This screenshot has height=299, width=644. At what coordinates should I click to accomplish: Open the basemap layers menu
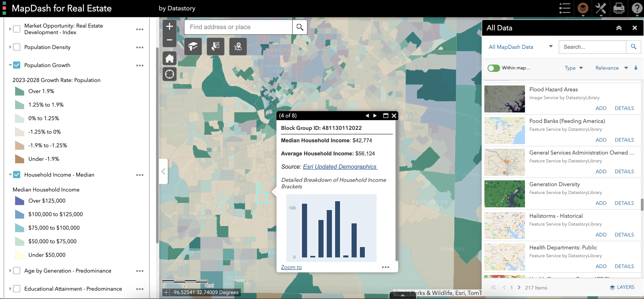coord(583,8)
